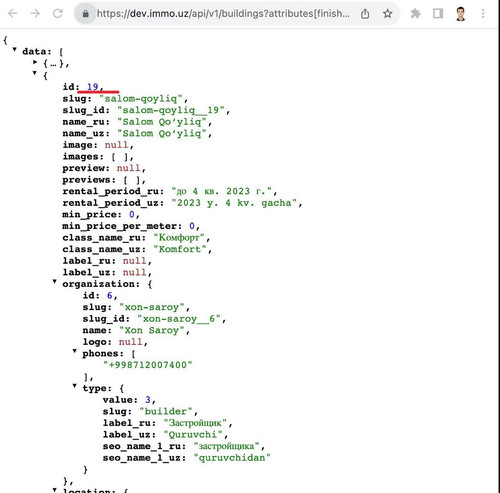This screenshot has height=493, width=500.
Task: Select slug_id value "salom-qoyliq__19"
Action: point(171,110)
